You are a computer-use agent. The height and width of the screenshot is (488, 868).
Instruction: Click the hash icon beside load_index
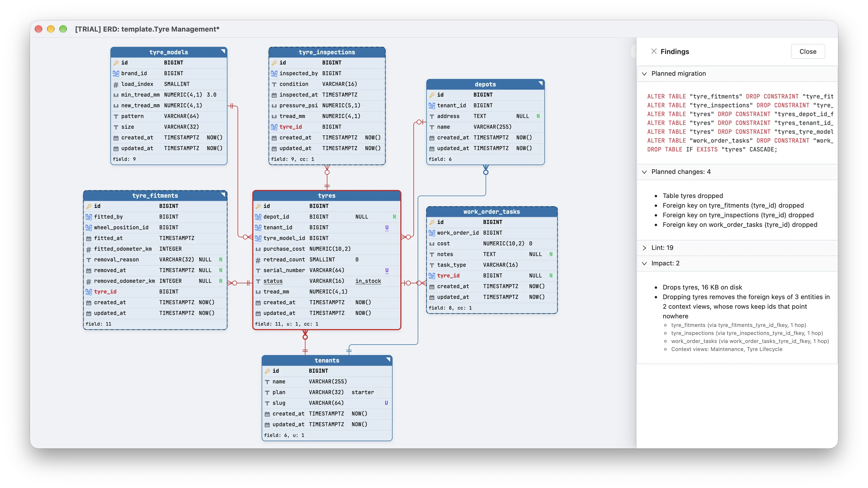point(116,84)
